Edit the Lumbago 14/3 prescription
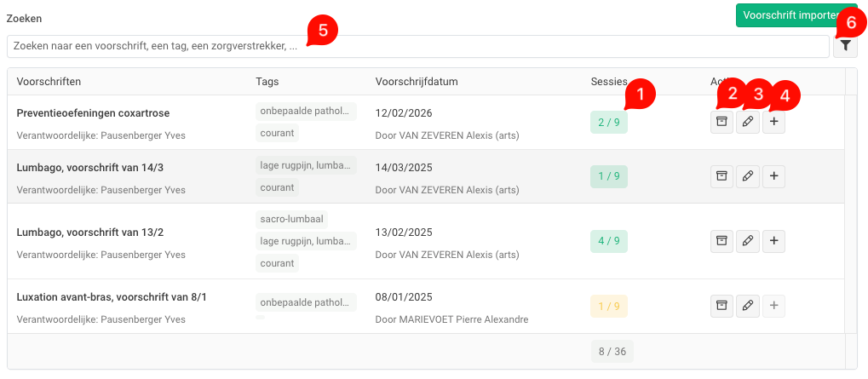 point(747,176)
